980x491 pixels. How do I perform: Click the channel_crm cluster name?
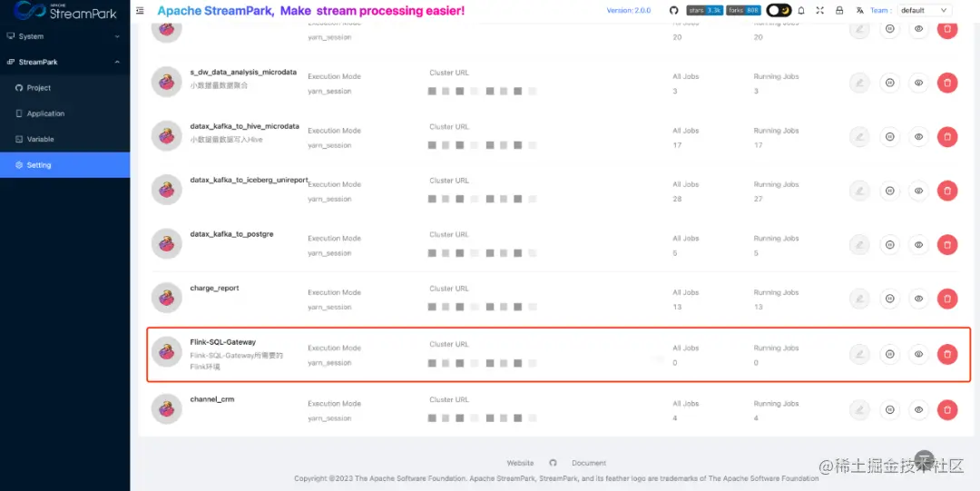click(x=211, y=398)
